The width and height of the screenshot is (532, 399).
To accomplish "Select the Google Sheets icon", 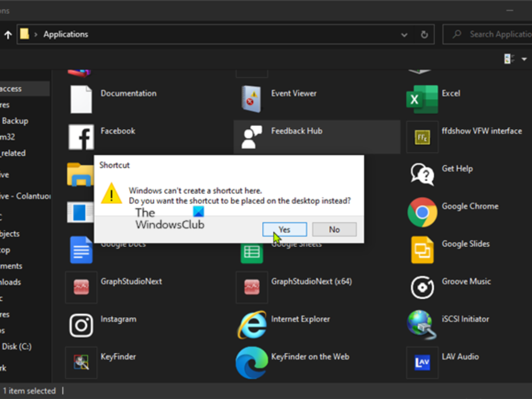I will tap(252, 253).
